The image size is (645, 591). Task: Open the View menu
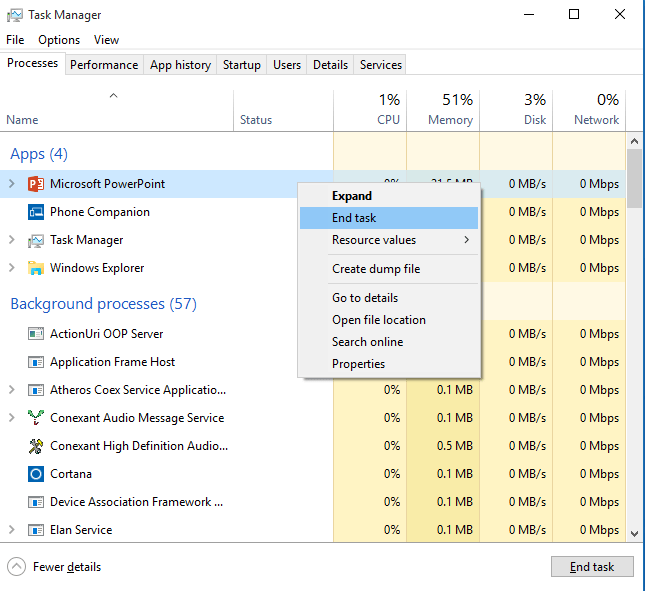point(107,40)
